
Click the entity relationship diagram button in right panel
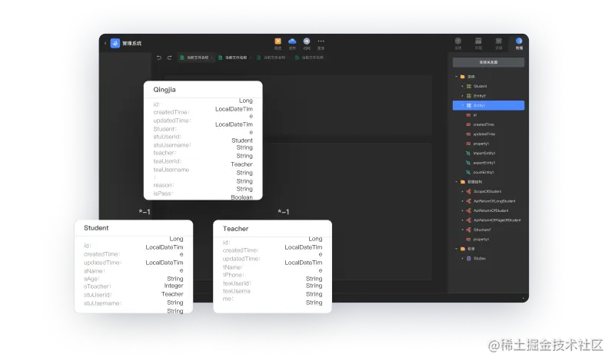488,62
